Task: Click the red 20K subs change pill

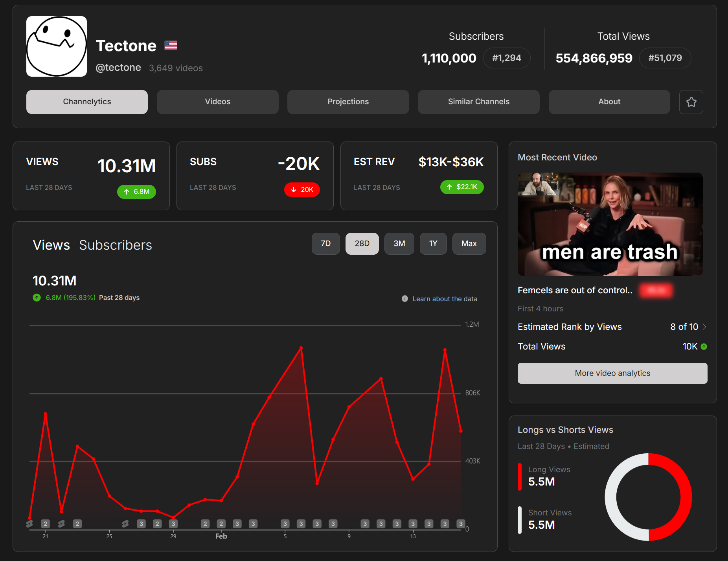Action: [x=302, y=189]
